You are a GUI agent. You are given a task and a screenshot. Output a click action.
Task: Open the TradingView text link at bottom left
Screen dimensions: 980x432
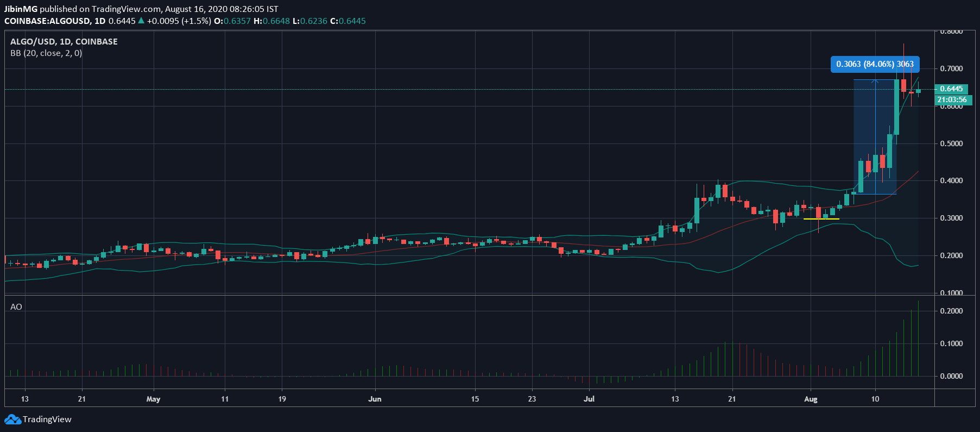point(47,420)
